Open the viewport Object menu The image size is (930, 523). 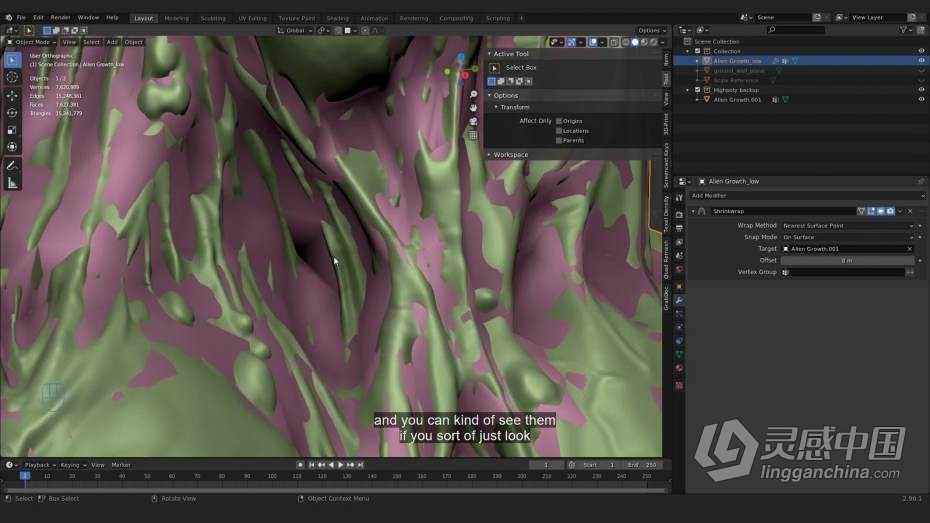[133, 42]
